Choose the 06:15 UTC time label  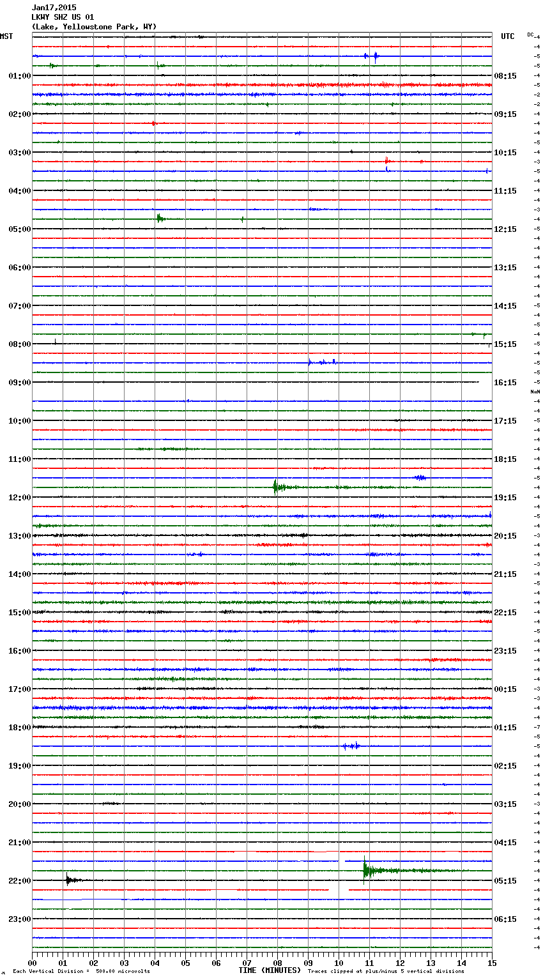(505, 919)
